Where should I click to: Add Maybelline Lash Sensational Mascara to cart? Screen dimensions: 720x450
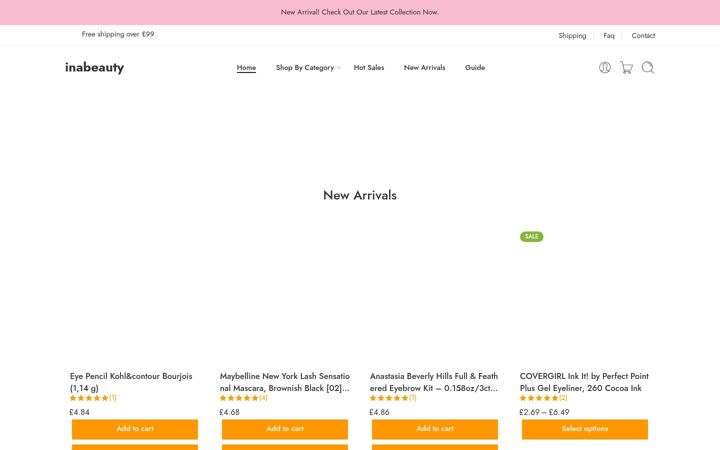(x=285, y=429)
